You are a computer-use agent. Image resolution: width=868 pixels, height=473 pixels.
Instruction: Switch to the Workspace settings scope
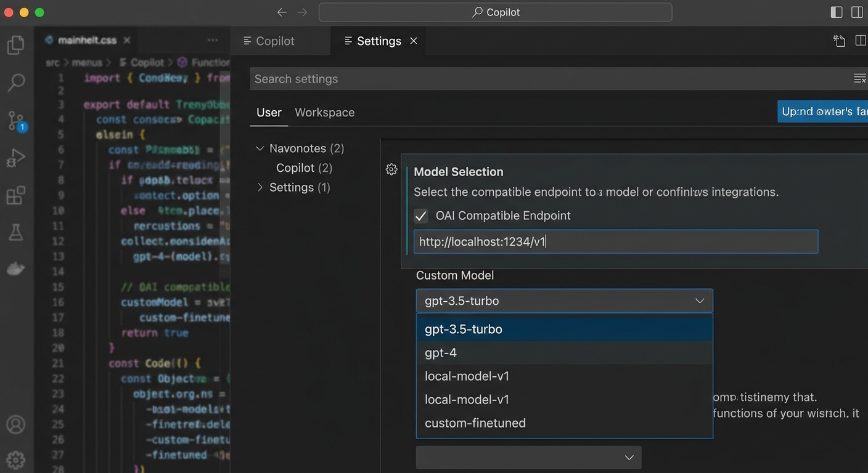pyautogui.click(x=324, y=112)
